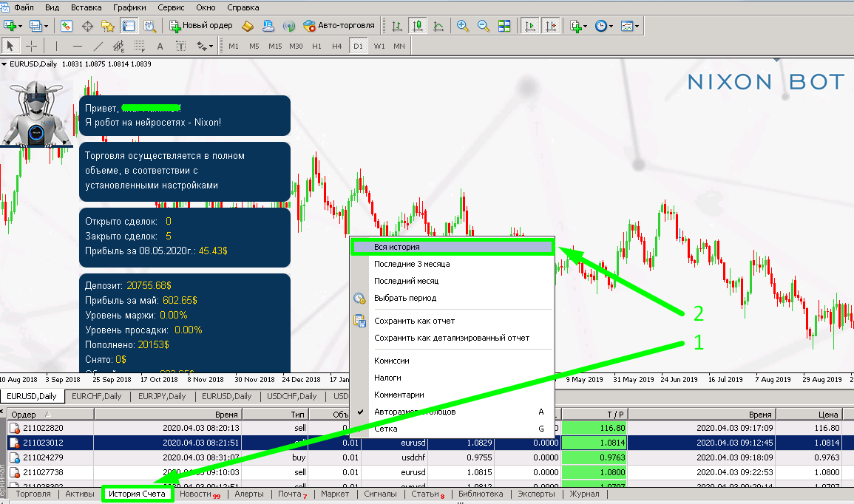Click the indicators list icon
The width and height of the screenshot is (854, 504).
pyautogui.click(x=576, y=26)
